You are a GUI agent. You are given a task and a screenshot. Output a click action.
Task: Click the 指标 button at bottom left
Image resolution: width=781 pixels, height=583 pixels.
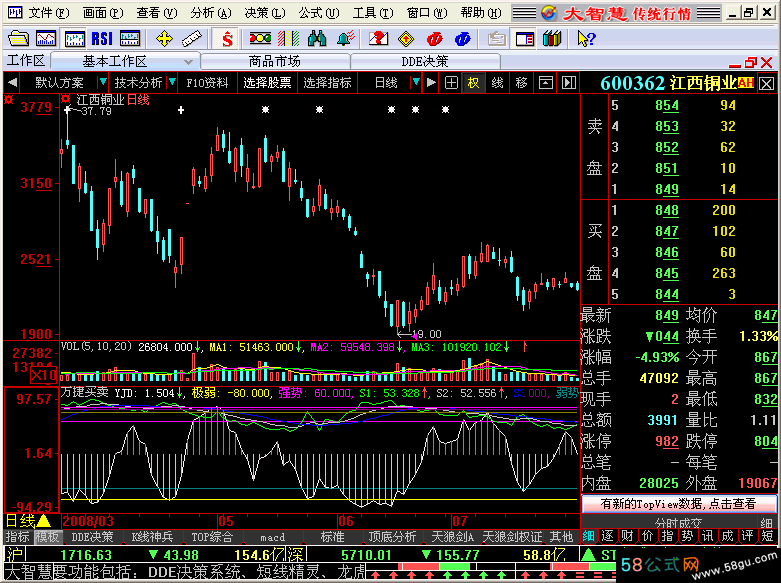point(17,537)
